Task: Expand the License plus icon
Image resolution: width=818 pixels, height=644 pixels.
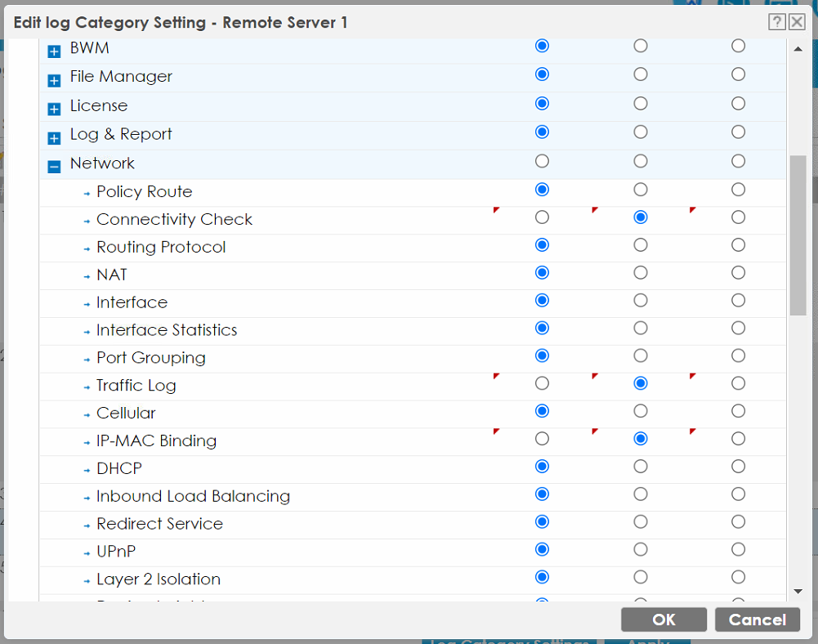Action: tap(54, 109)
